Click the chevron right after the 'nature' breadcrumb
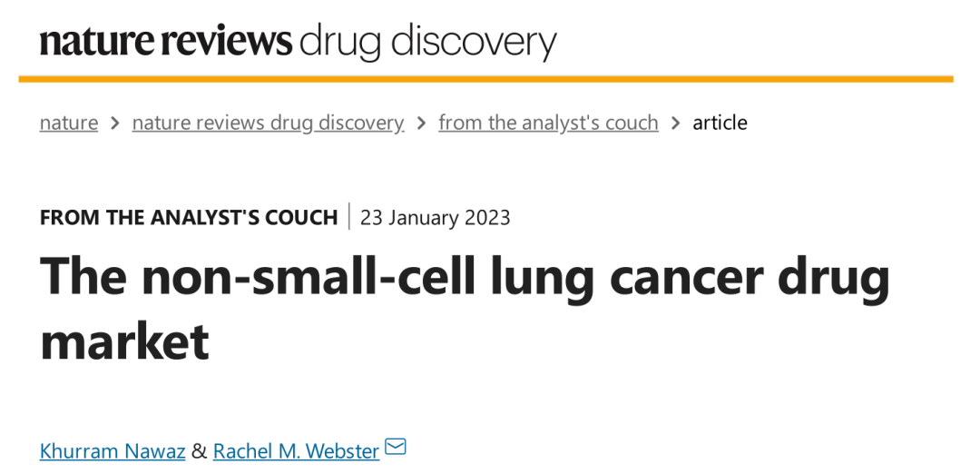The height and width of the screenshot is (474, 980). tap(115, 123)
